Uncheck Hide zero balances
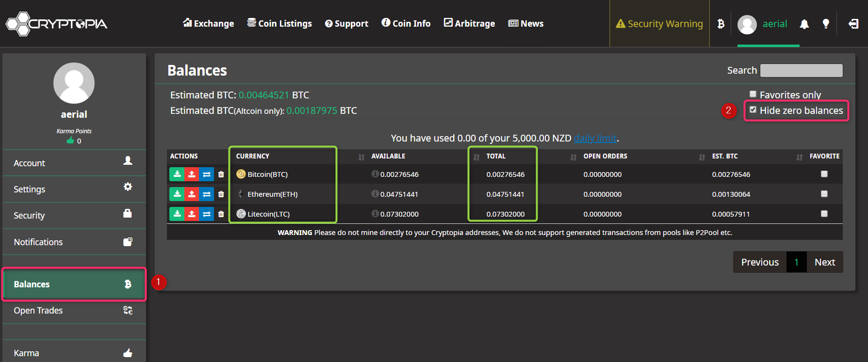Image resolution: width=868 pixels, height=362 pixels. [753, 110]
